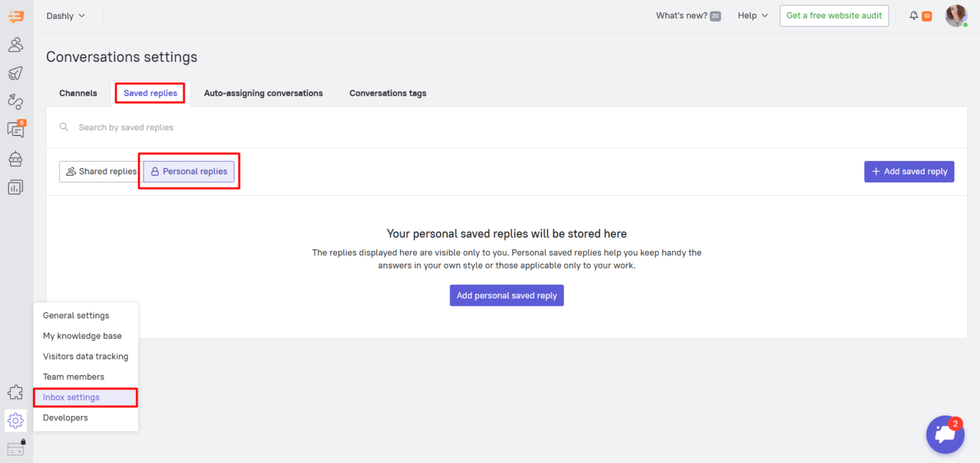The height and width of the screenshot is (463, 980).
Task: Click the settings gear icon
Action: pos(16,421)
